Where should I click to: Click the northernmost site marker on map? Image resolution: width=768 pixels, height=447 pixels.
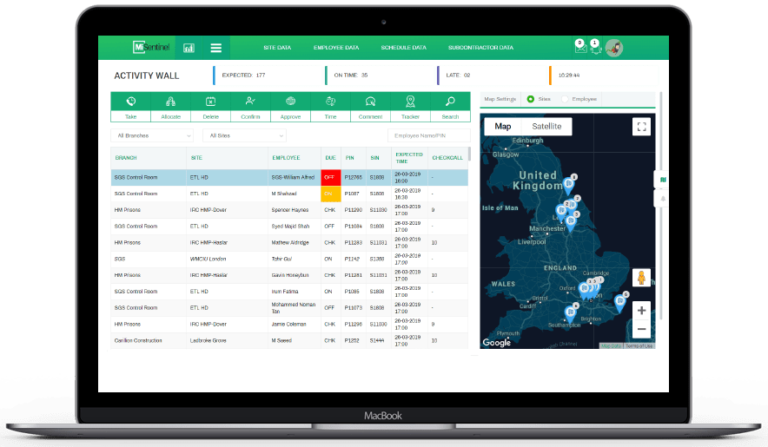[x=569, y=185]
